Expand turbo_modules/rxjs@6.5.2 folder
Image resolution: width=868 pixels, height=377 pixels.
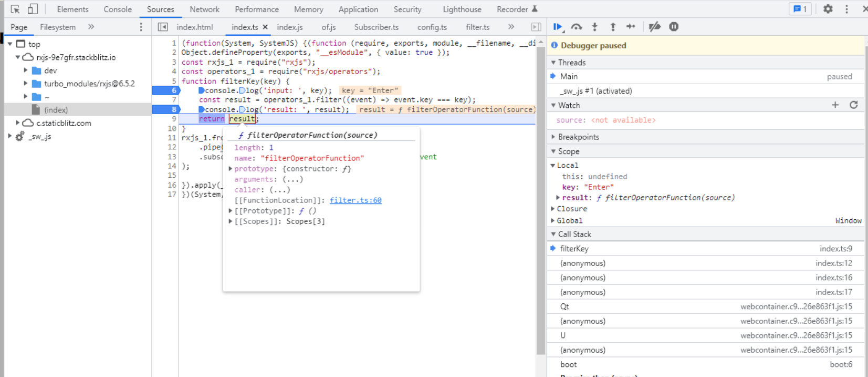click(x=26, y=84)
